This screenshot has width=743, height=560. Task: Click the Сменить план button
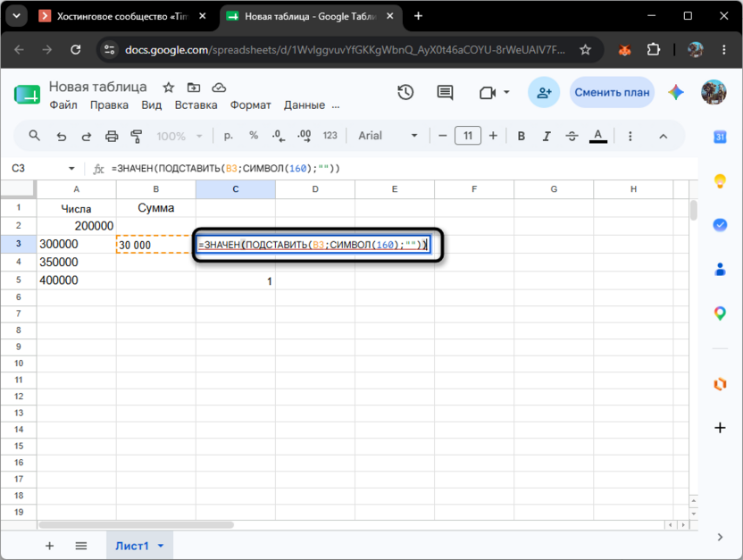[612, 92]
